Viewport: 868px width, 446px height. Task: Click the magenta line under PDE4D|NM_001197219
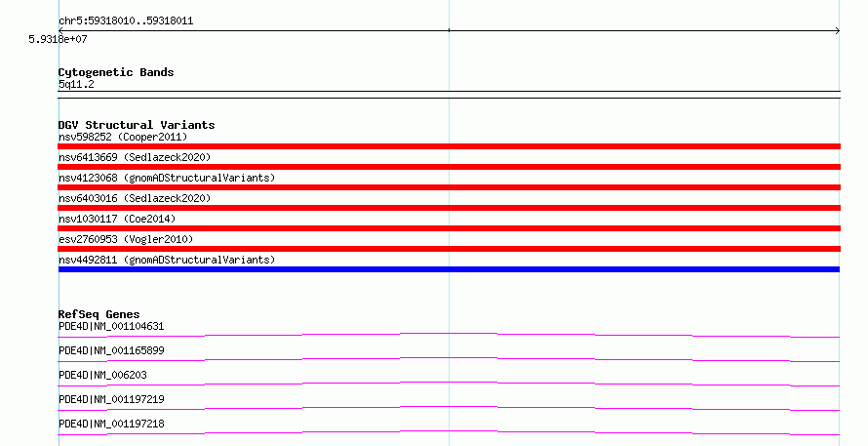(x=449, y=408)
